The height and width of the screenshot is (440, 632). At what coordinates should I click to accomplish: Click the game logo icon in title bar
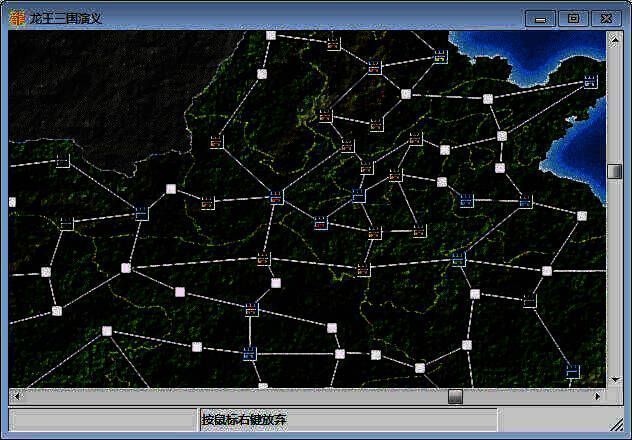pos(16,17)
